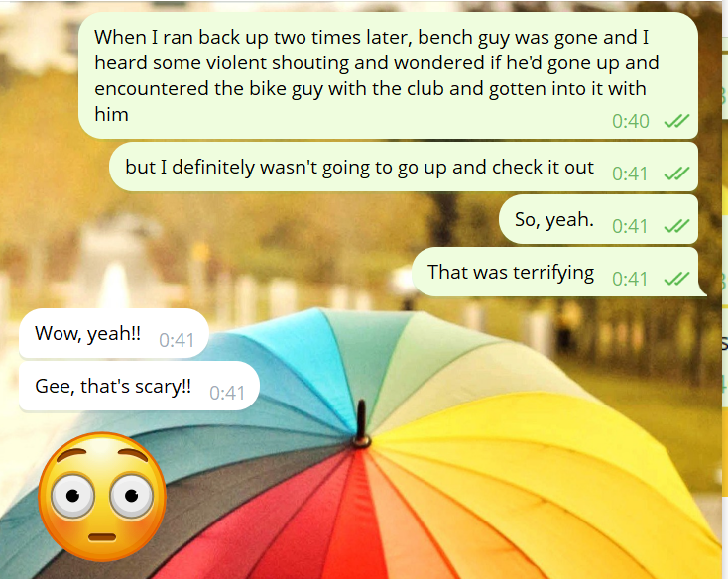Click 0:41 timestamp on 'That was terrifying'
Image resolution: width=728 pixels, height=579 pixels.
tap(630, 279)
